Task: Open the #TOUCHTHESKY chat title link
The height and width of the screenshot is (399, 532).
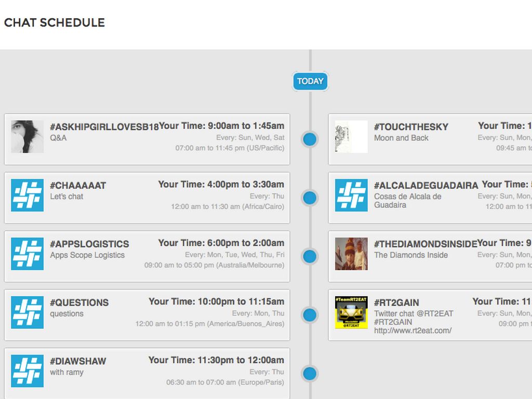Action: tap(411, 127)
